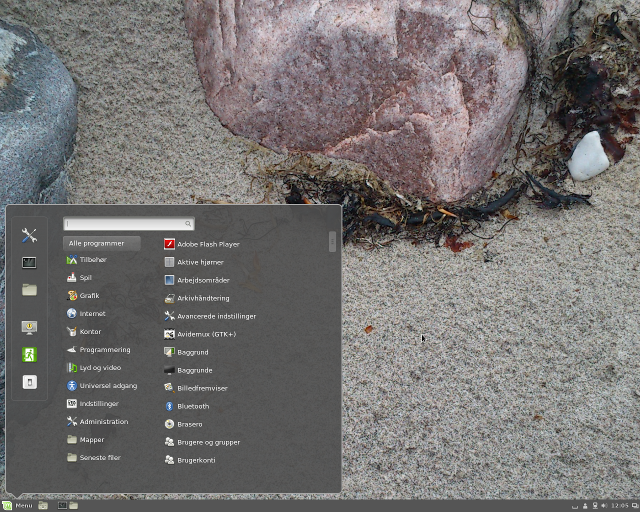640x512 pixels.
Task: Launch the terminal from favorites sidebar
Action: click(29, 263)
